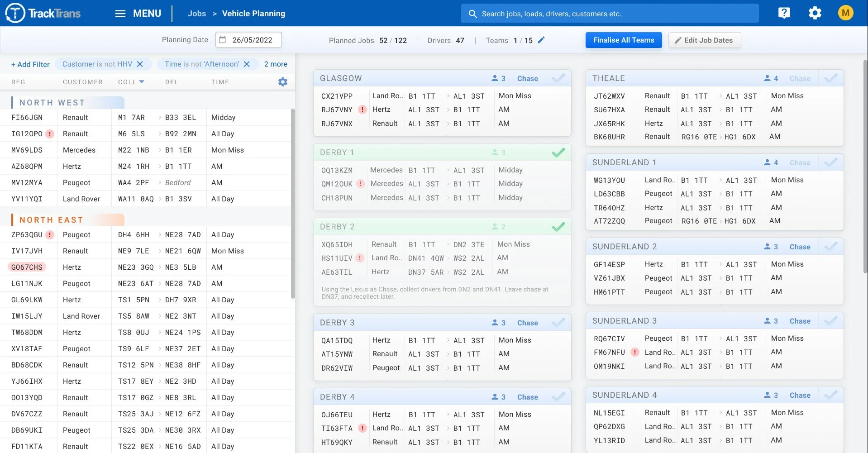
Task: Select job row FI66JGN
Action: 146,117
